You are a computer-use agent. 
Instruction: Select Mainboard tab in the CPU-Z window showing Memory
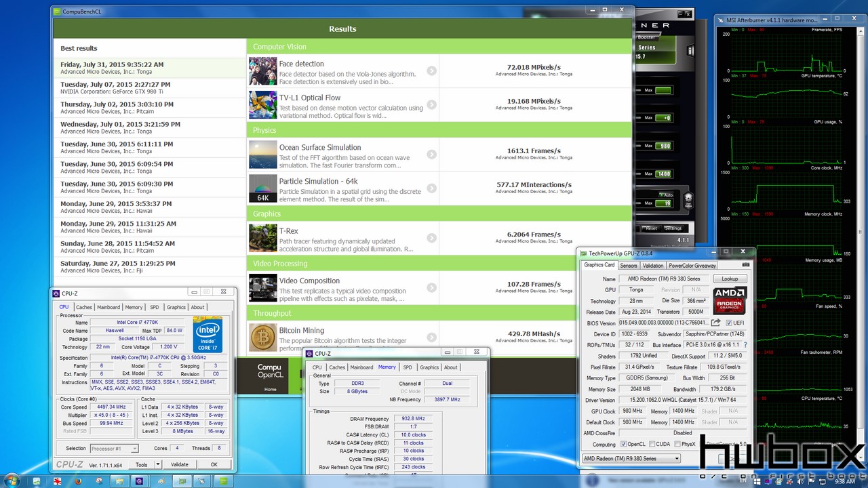pyautogui.click(x=361, y=367)
